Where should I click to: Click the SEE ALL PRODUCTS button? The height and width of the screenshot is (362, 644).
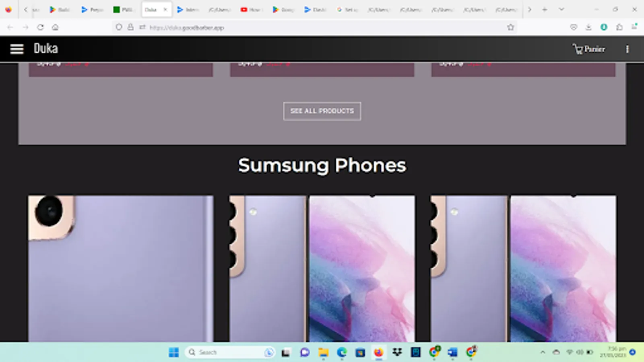pyautogui.click(x=322, y=111)
